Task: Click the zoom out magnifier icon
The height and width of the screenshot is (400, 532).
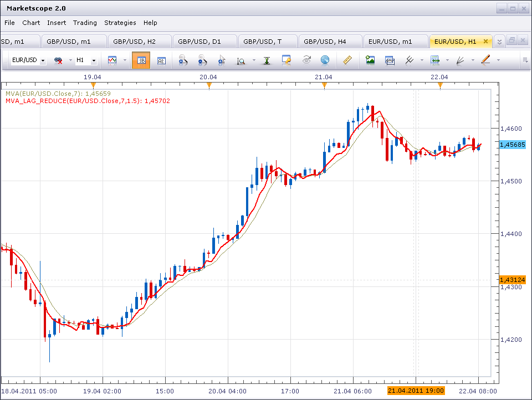Action: [x=202, y=60]
